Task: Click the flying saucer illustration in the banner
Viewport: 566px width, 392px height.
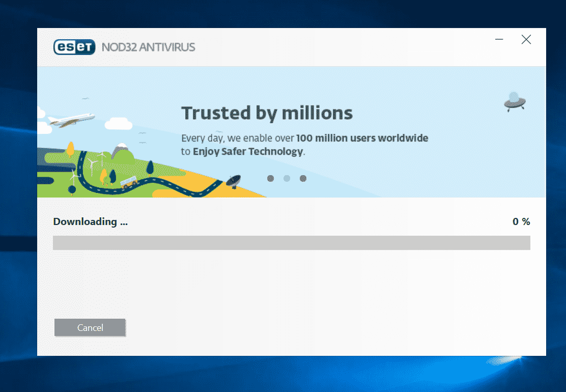Action: [514, 101]
